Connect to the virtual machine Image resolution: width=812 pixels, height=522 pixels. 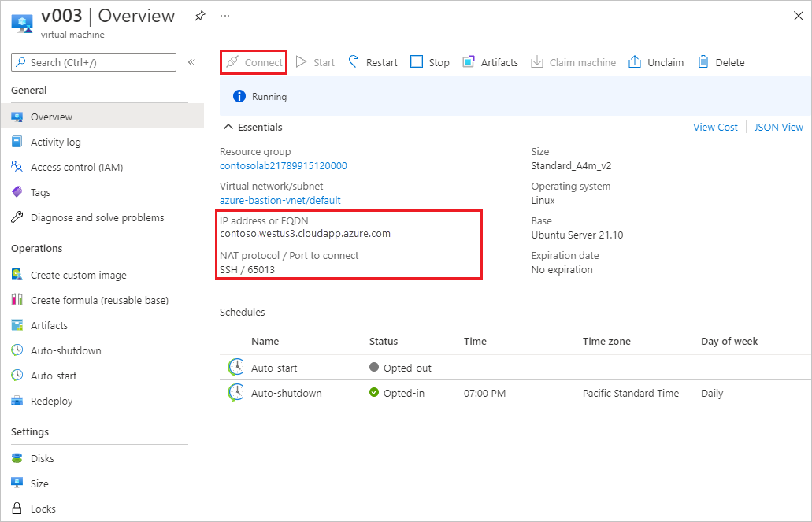253,61
